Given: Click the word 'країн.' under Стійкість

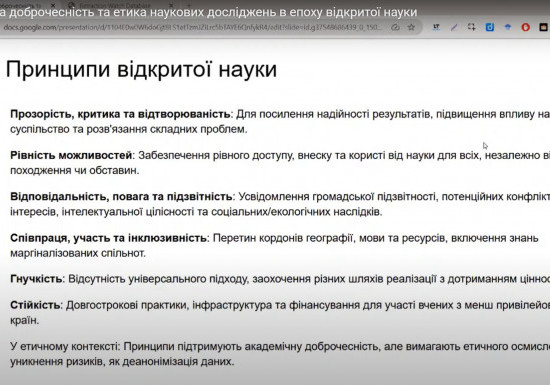Looking at the screenshot, I should click(x=24, y=320).
